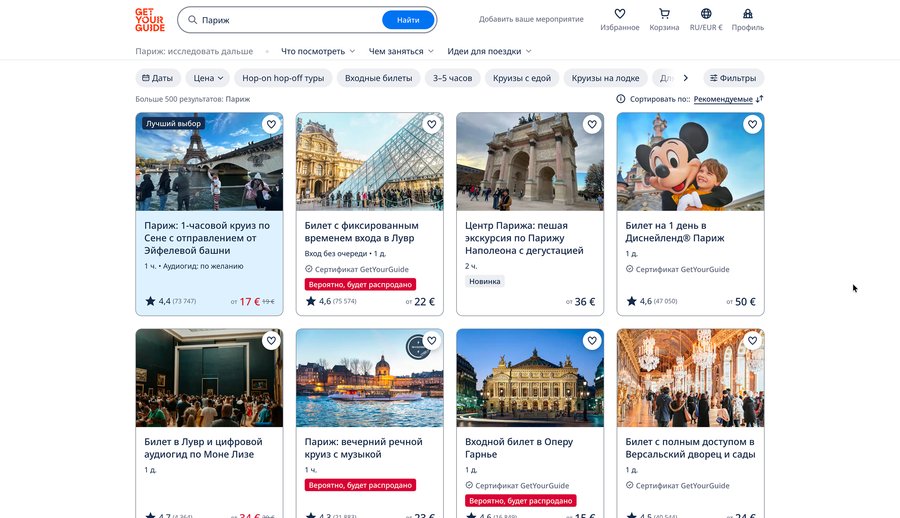The width and height of the screenshot is (900, 518).
Task: Favorite the Versailles palace ticket card
Action: tap(752, 341)
